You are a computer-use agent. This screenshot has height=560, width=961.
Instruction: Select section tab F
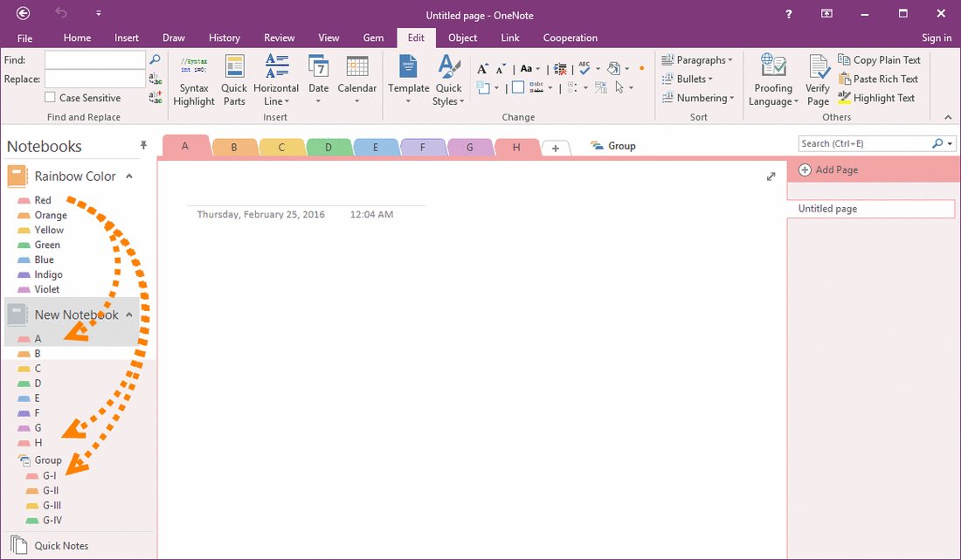(x=422, y=147)
